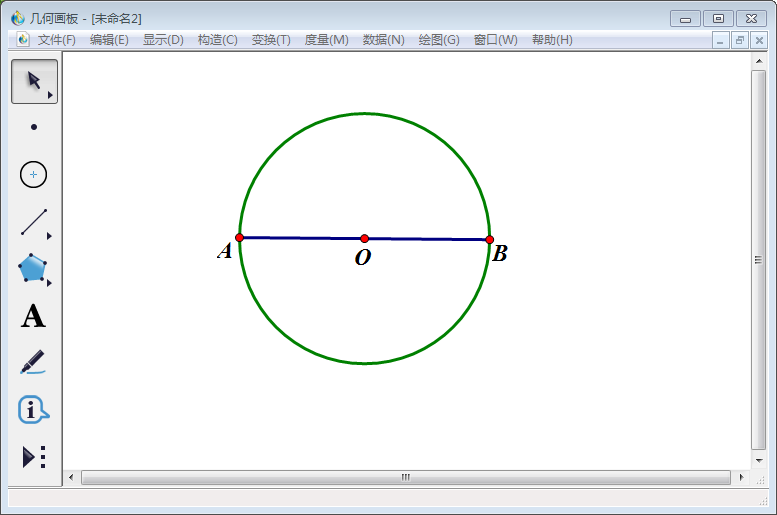Select the Point tool
The width and height of the screenshot is (777, 515).
click(x=34, y=127)
